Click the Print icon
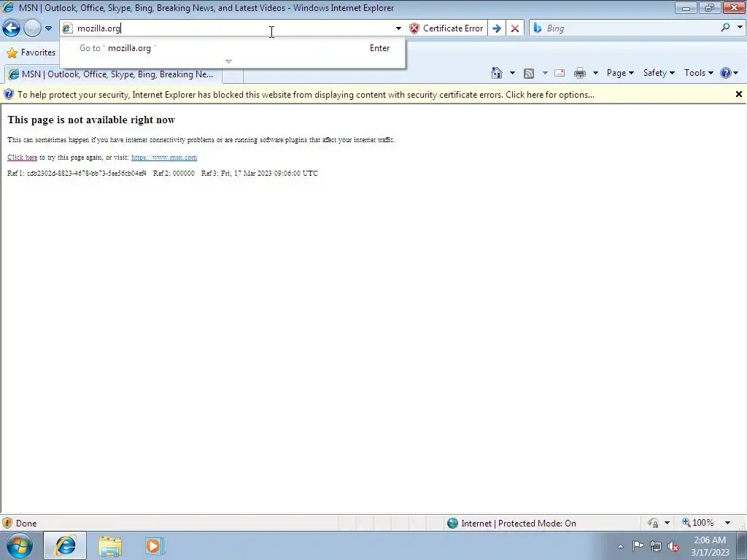Screen dimensions: 747x560 pos(580,73)
